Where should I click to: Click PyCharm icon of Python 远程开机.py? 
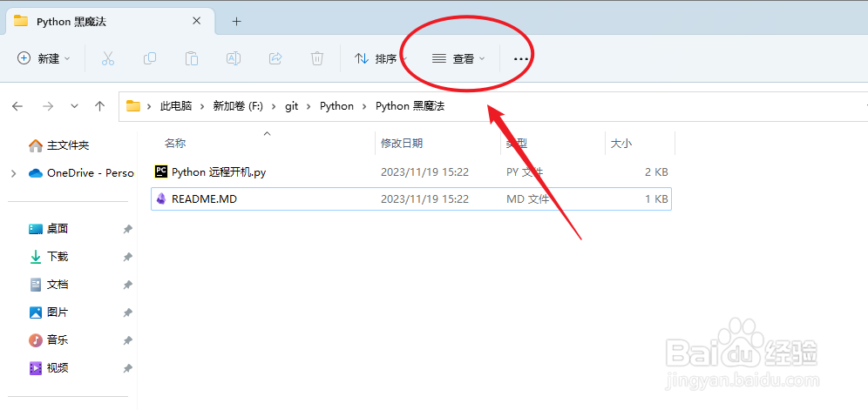[x=160, y=172]
